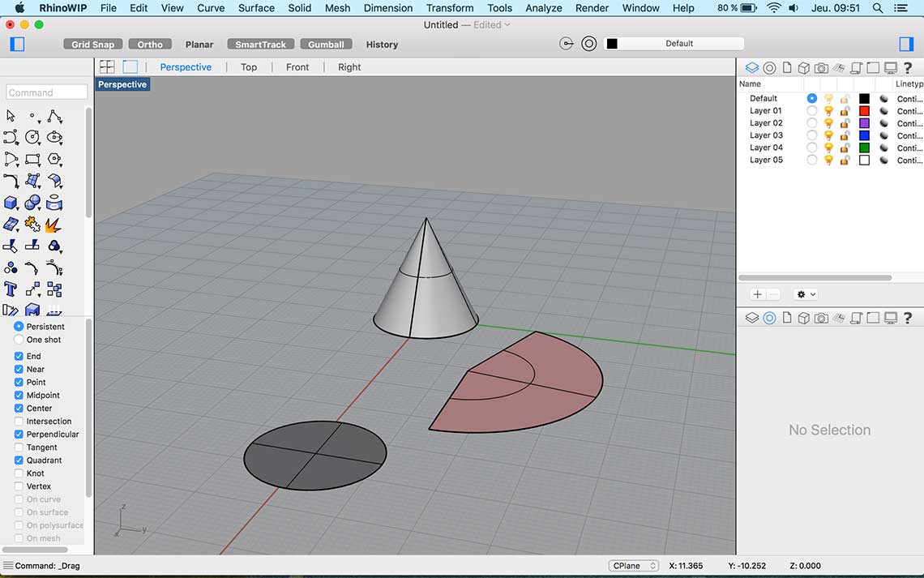Screen dimensions: 924x578
Task: Open the Default layer dropdown in toolbar
Action: pos(674,44)
